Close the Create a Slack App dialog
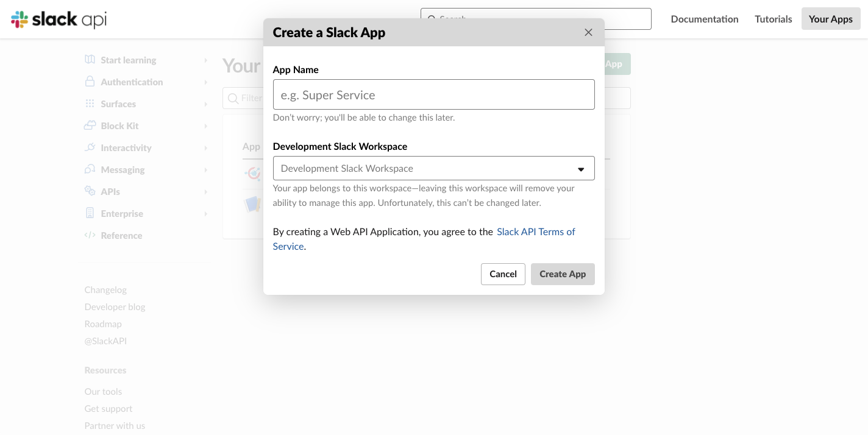The image size is (868, 435). [x=588, y=32]
